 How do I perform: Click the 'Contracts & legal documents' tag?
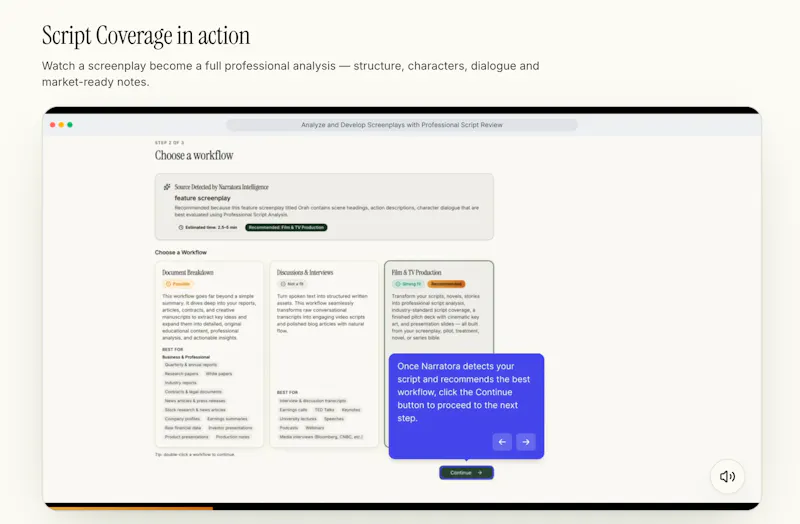(193, 392)
